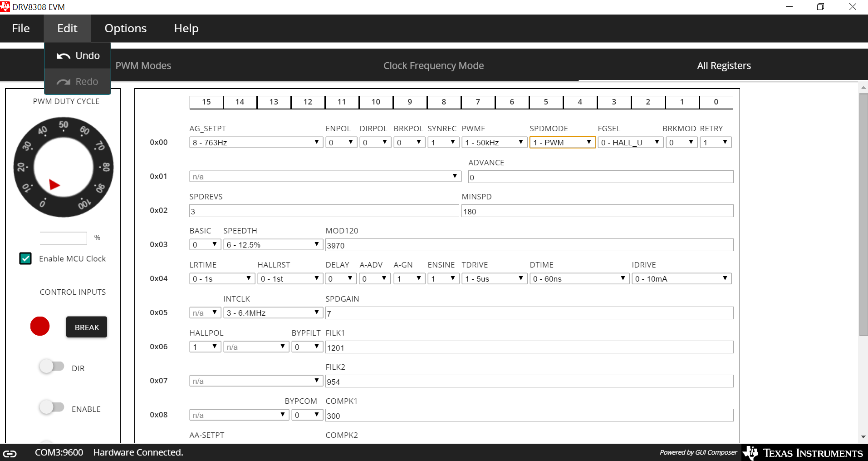Open the FGSEL HALL_U dropdown
Viewport: 868px width, 461px height.
pos(630,142)
